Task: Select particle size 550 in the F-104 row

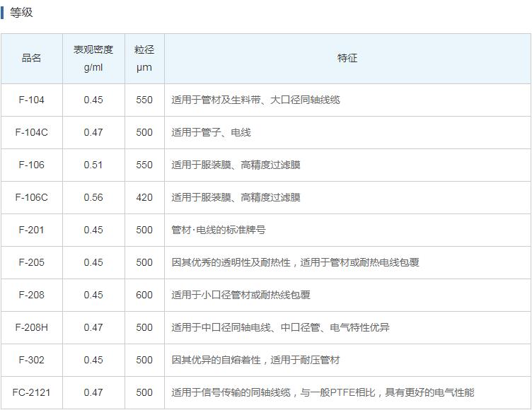Action: [144, 100]
